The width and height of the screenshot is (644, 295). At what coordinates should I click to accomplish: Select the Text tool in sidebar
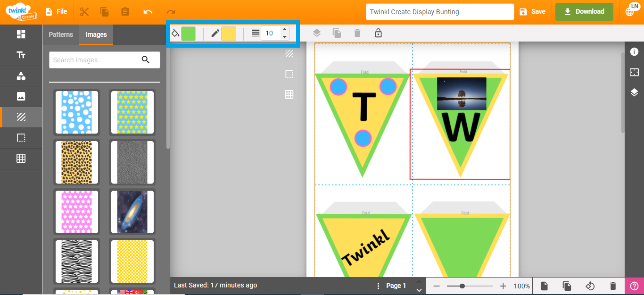(x=21, y=55)
